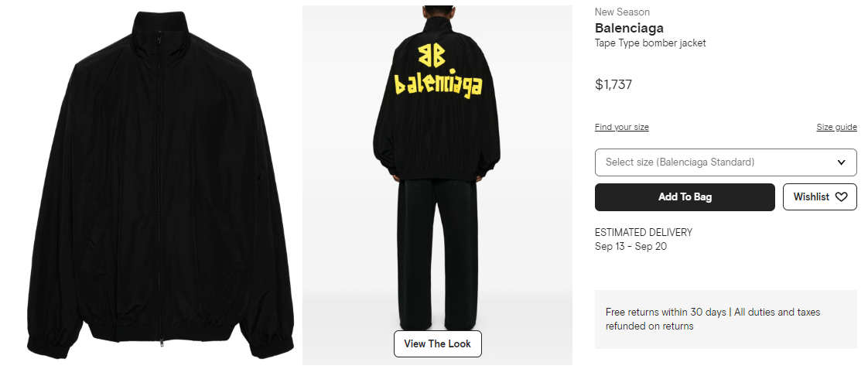Click the free returns within 30 days banner
The height and width of the screenshot is (369, 868).
(726, 319)
